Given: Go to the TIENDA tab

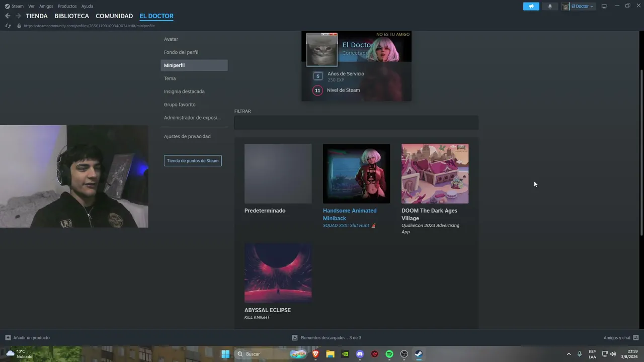Looking at the screenshot, I should (x=37, y=16).
